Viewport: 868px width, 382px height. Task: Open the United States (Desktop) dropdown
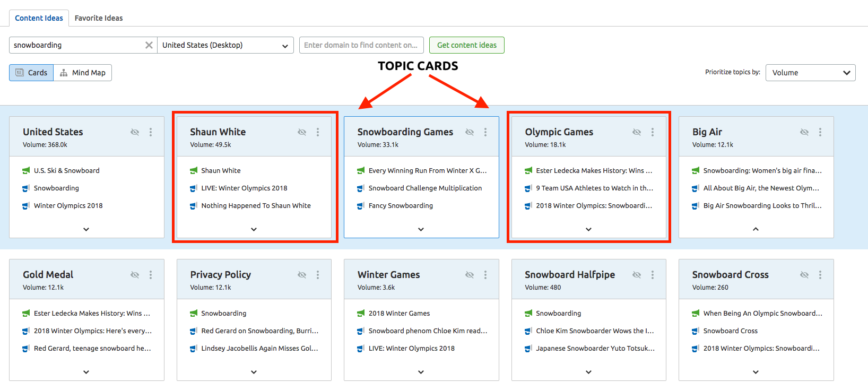225,45
